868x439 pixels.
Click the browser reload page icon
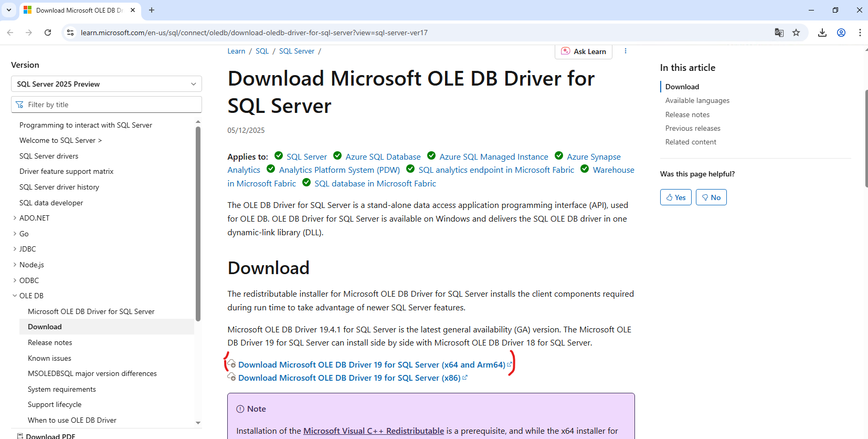[48, 33]
